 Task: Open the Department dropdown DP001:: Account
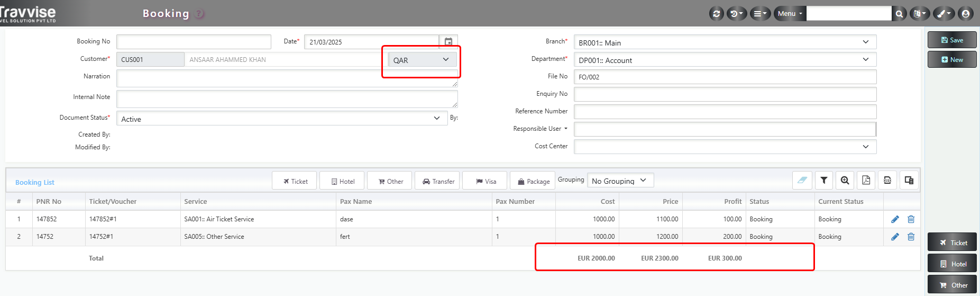point(725,60)
